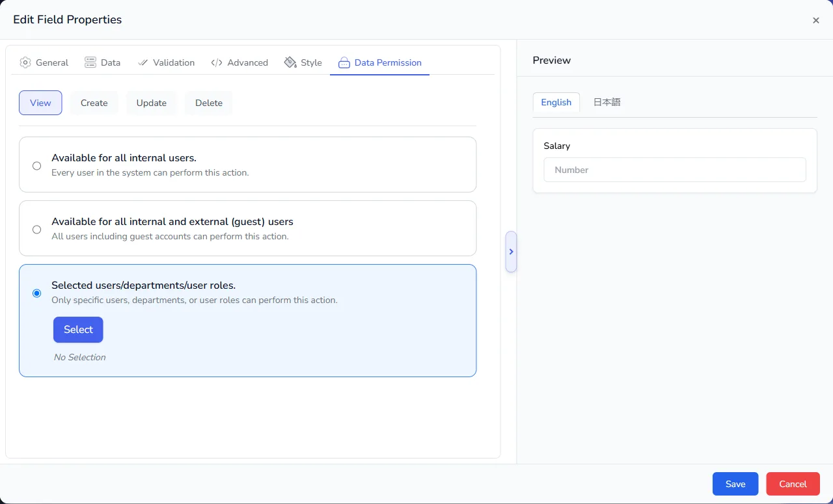Image resolution: width=833 pixels, height=504 pixels.
Task: Choose the internal and external guest users radio
Action: tap(36, 230)
